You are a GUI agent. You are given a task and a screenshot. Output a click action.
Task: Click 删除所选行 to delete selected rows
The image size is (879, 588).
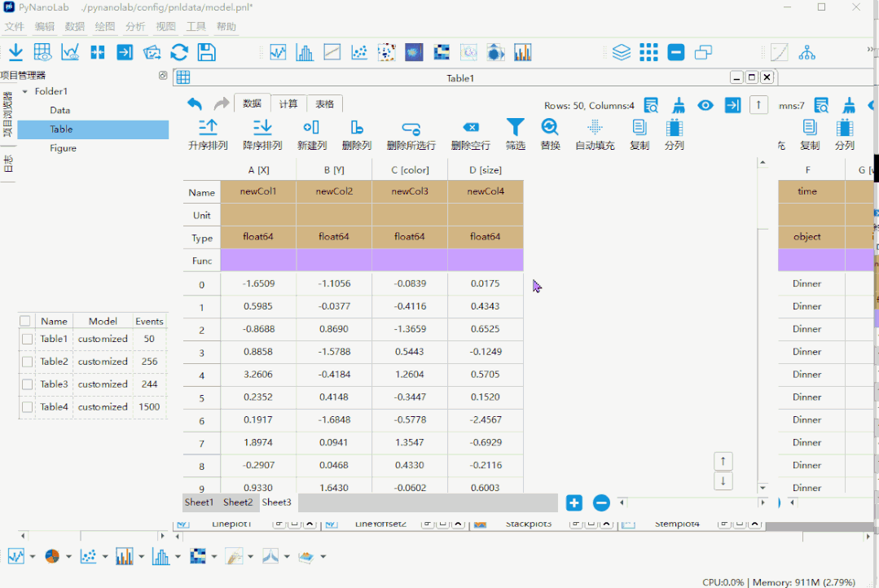pyautogui.click(x=411, y=134)
